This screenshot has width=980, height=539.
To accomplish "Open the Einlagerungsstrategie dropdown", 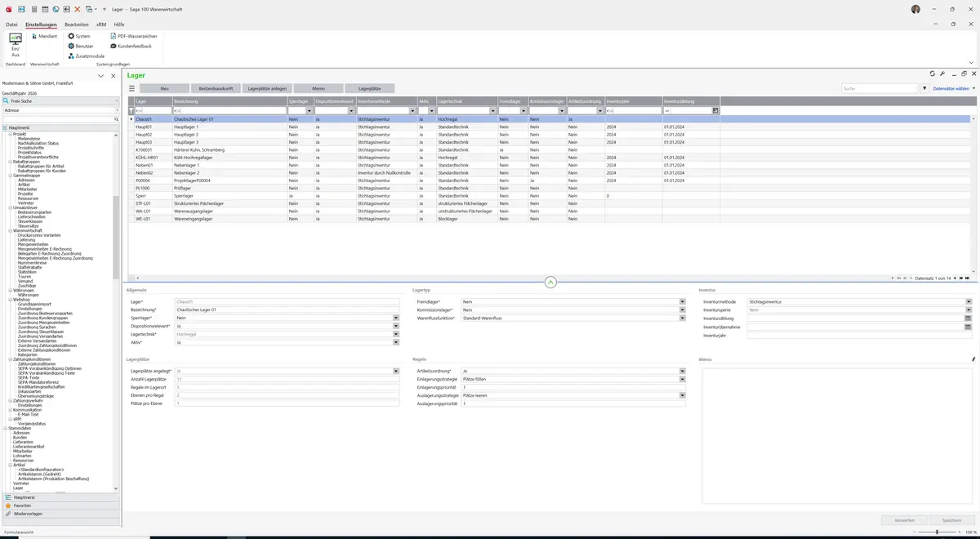I will 682,379.
